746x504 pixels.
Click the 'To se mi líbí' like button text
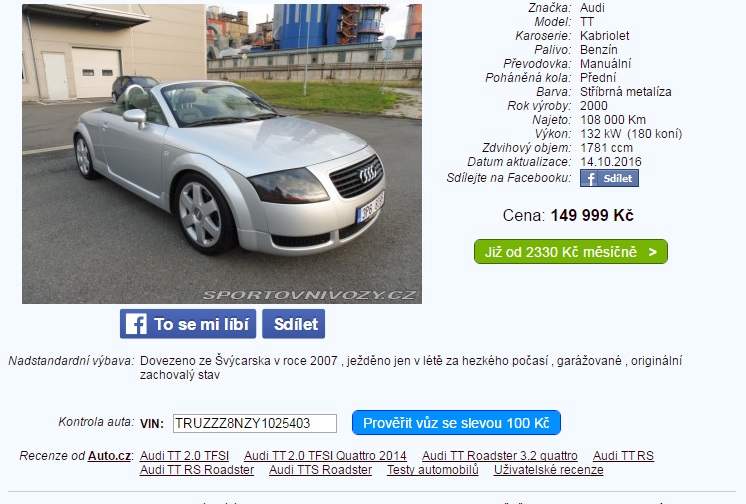(201, 324)
